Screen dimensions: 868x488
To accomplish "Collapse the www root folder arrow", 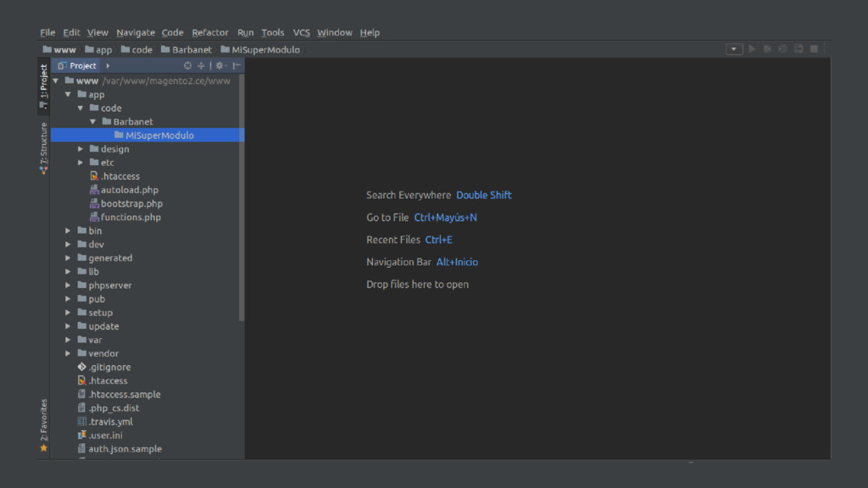I will (x=56, y=80).
